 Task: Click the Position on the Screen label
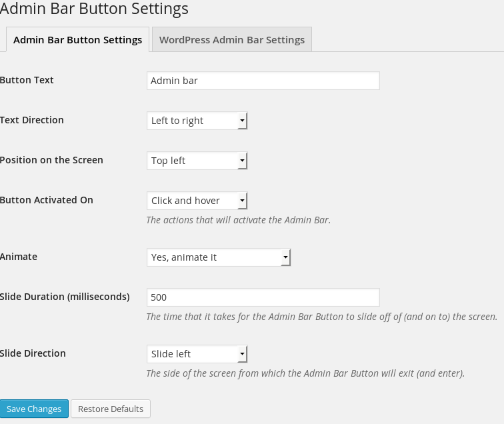tap(51, 160)
